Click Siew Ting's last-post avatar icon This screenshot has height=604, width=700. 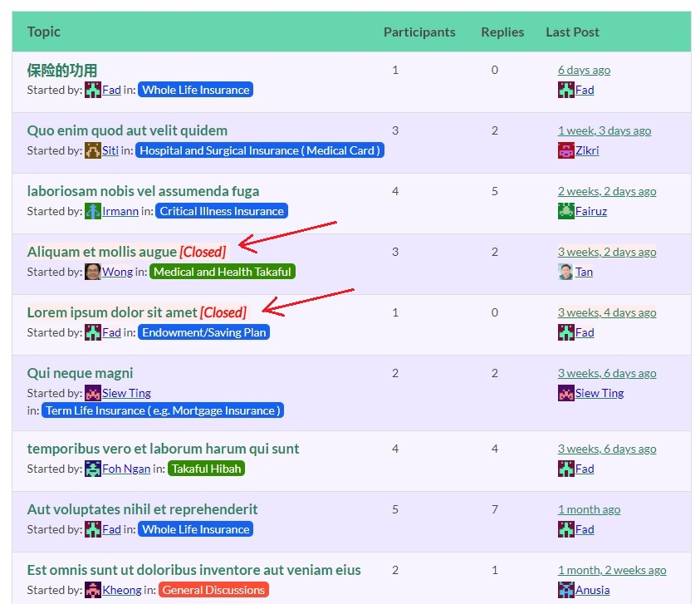click(566, 393)
